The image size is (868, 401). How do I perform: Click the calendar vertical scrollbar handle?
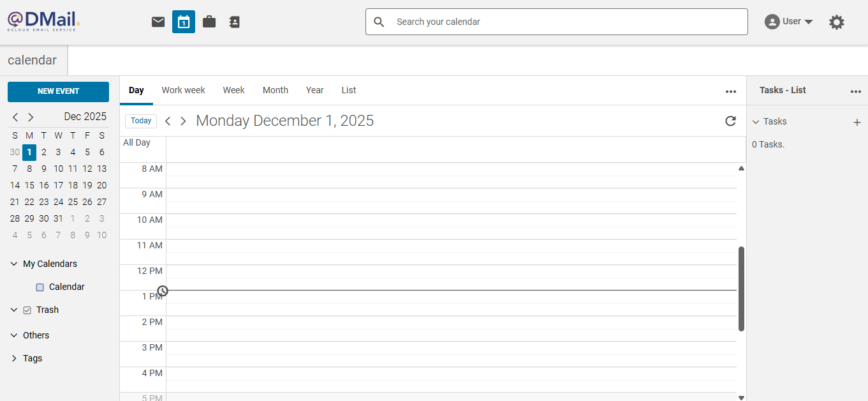click(741, 289)
